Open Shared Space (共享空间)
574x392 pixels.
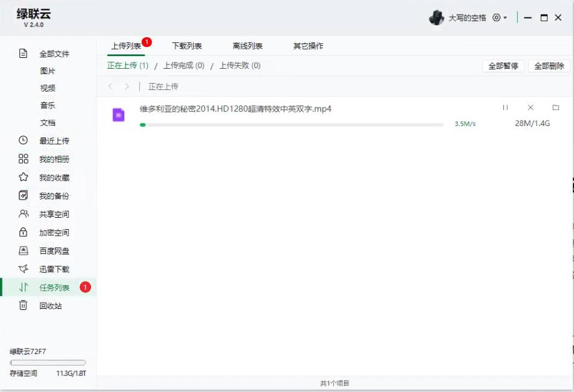tap(54, 213)
